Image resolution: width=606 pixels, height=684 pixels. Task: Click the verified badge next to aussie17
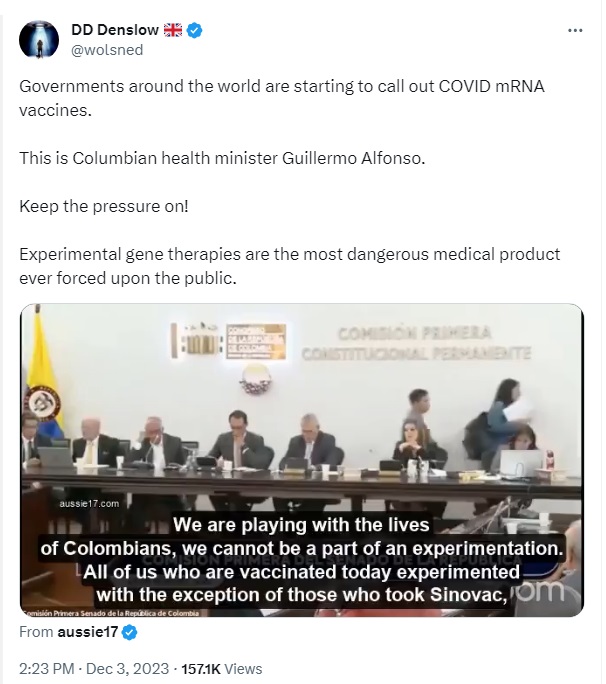pyautogui.click(x=129, y=632)
